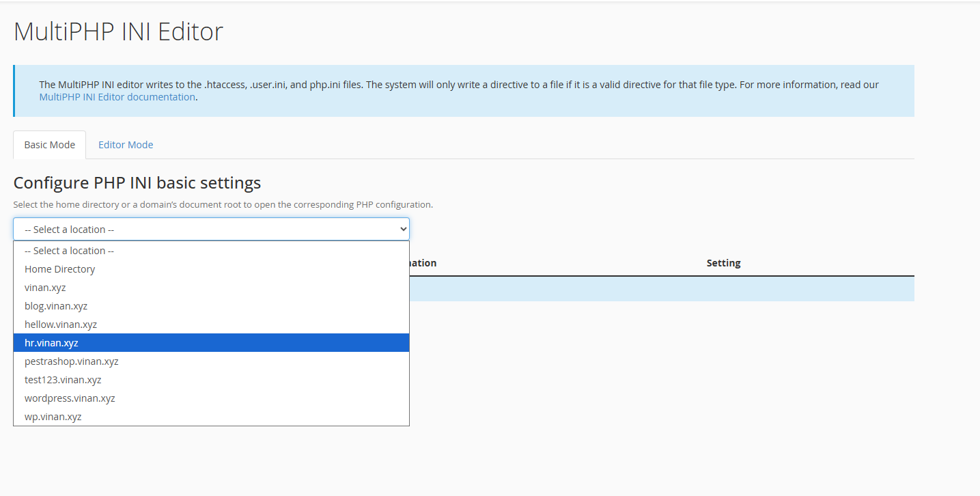
Task: Select vinan.xyz in the dropdown
Action: [45, 287]
